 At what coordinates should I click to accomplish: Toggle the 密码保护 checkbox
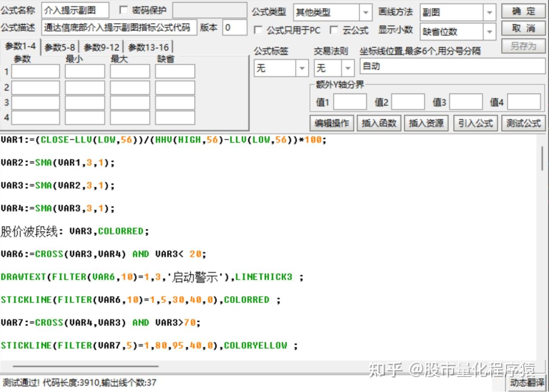tap(124, 10)
